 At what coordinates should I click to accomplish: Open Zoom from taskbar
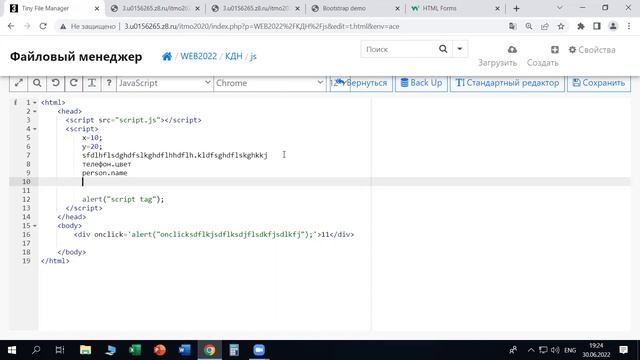(x=259, y=350)
